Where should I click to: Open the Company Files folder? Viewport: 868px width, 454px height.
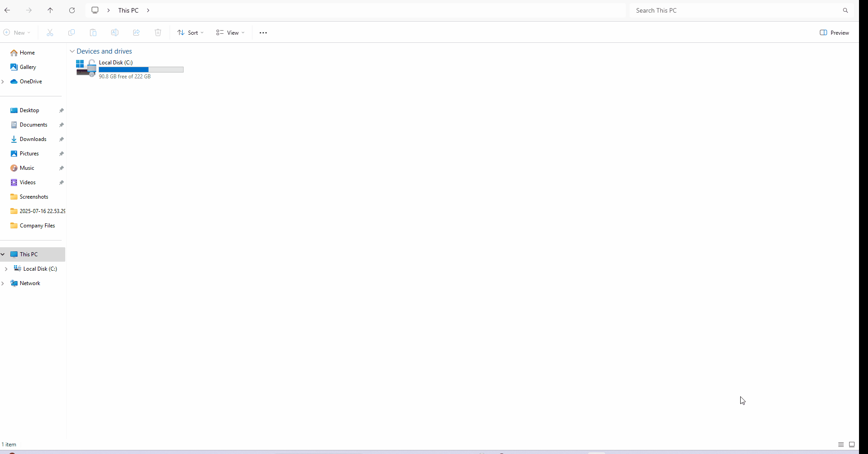pos(37,226)
